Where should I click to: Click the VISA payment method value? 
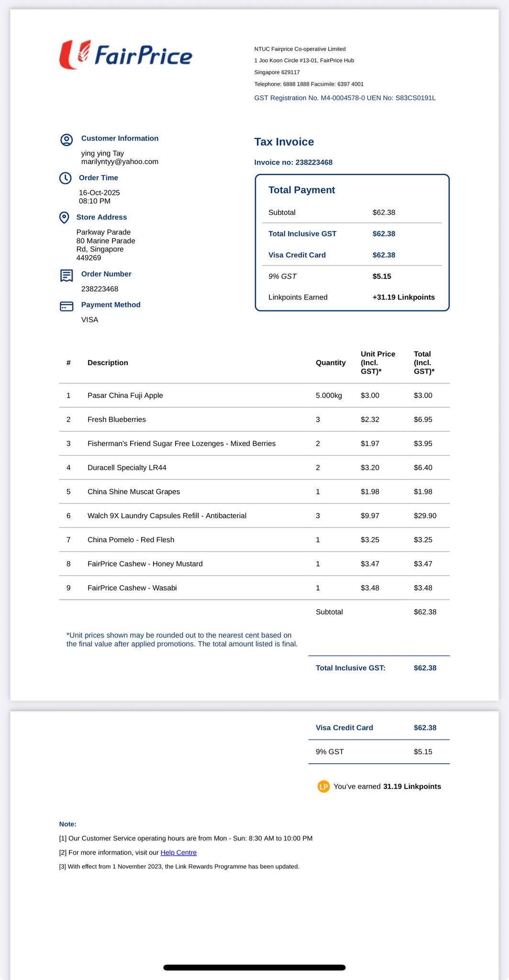coord(89,320)
